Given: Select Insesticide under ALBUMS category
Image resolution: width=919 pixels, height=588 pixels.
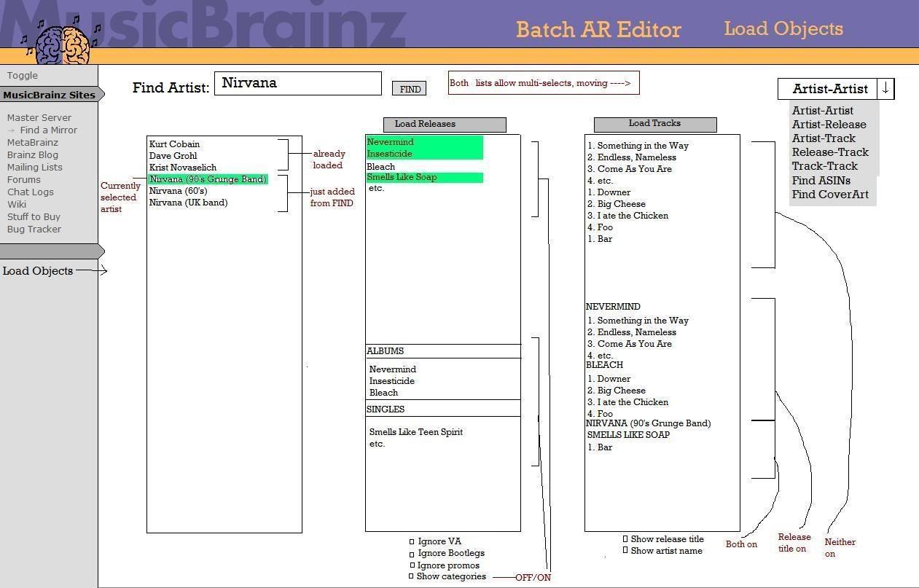Looking at the screenshot, I should coord(392,381).
